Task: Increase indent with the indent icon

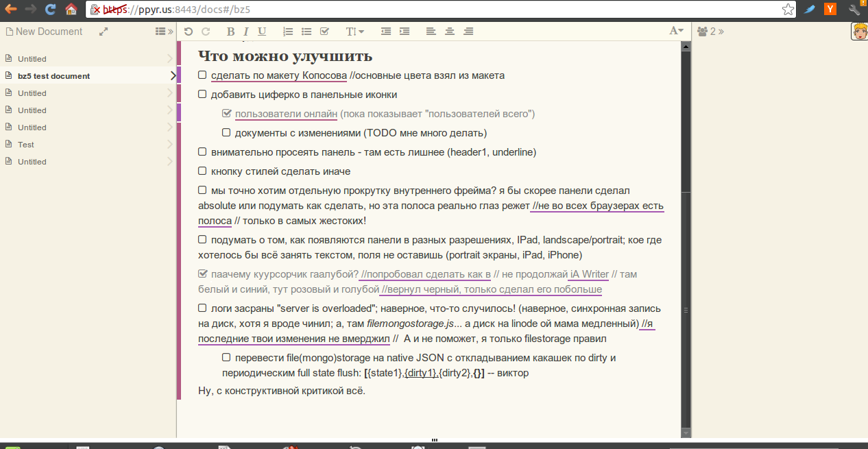Action: (x=405, y=32)
